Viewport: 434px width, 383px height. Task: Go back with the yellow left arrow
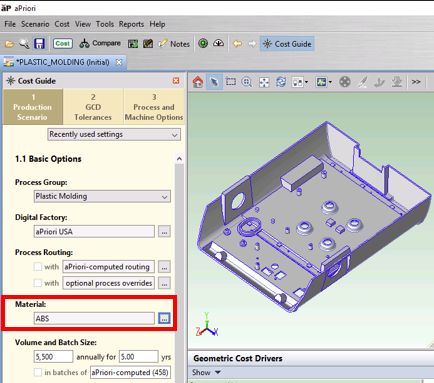point(237,44)
